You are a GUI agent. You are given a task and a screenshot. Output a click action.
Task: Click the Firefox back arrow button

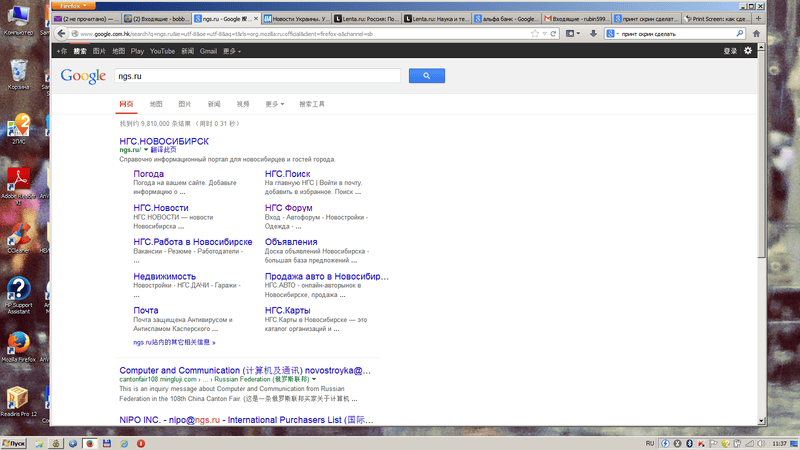coord(61,34)
